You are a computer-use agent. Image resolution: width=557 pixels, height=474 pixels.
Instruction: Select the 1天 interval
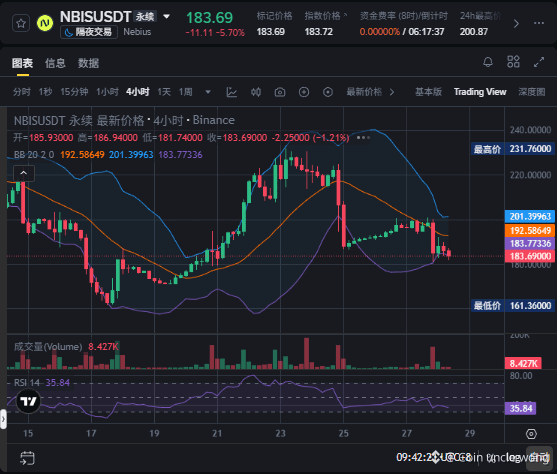(164, 92)
